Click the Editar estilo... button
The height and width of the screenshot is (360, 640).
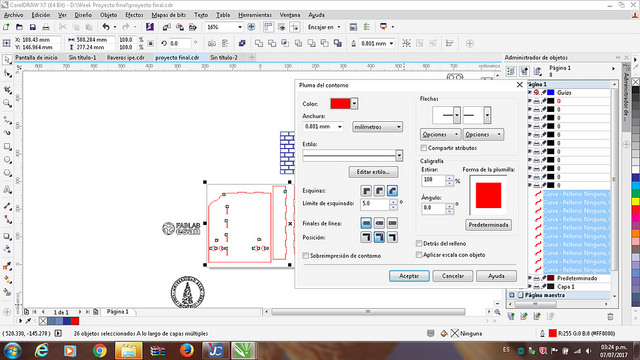click(x=373, y=172)
